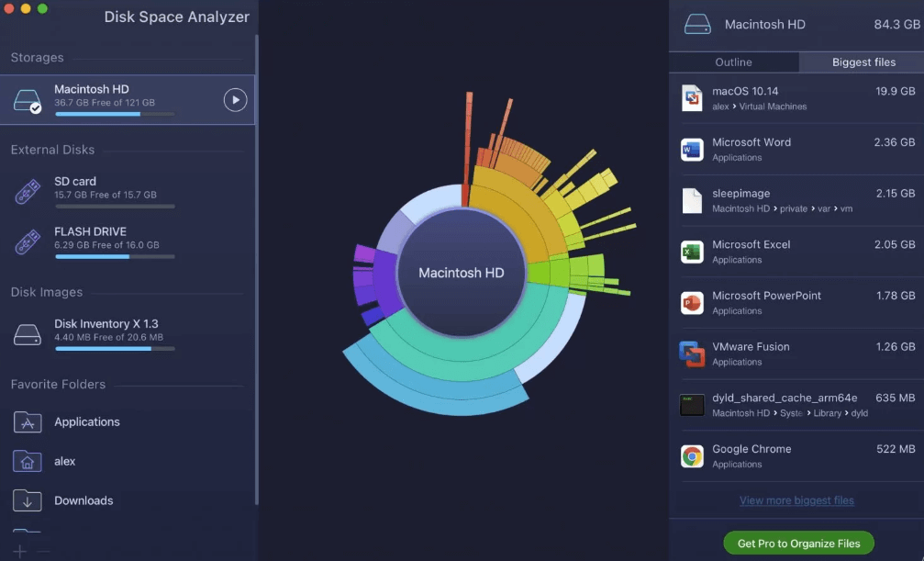Open the Downloads folder icon

tap(26, 500)
